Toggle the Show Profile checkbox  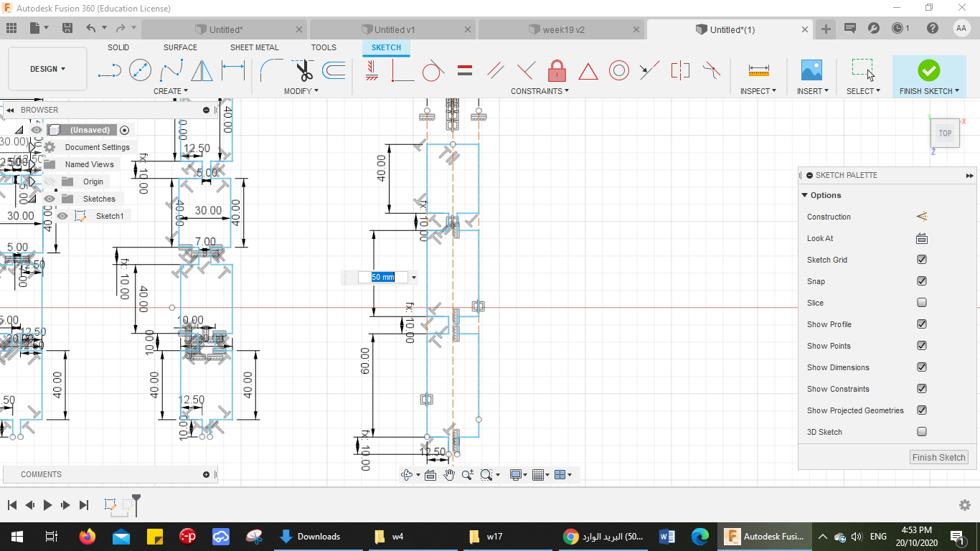(922, 324)
